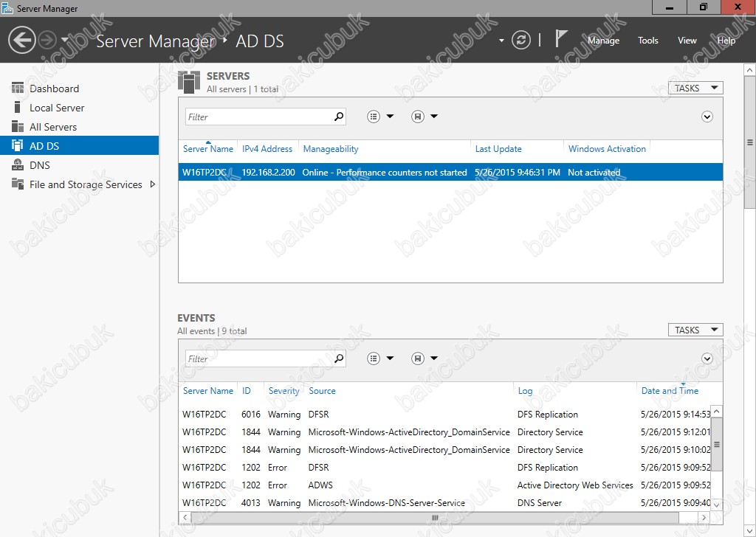Image resolution: width=756 pixels, height=537 pixels.
Task: Open the notifications flag
Action: (560, 38)
